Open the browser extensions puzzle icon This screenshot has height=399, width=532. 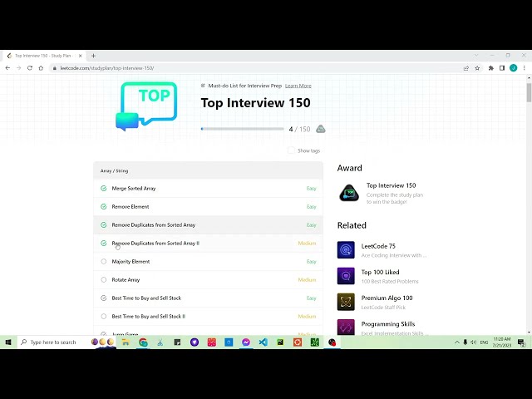pos(491,68)
